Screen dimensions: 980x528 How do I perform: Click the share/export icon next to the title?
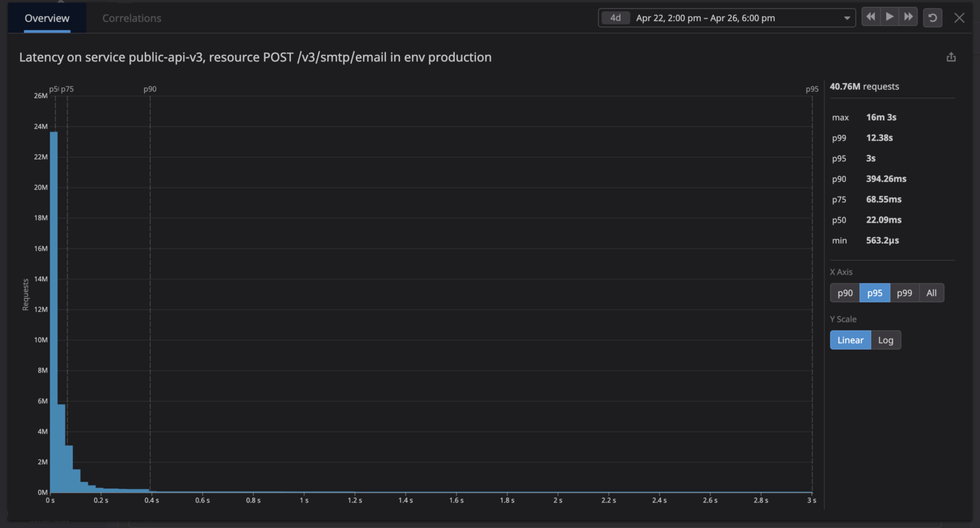(951, 57)
